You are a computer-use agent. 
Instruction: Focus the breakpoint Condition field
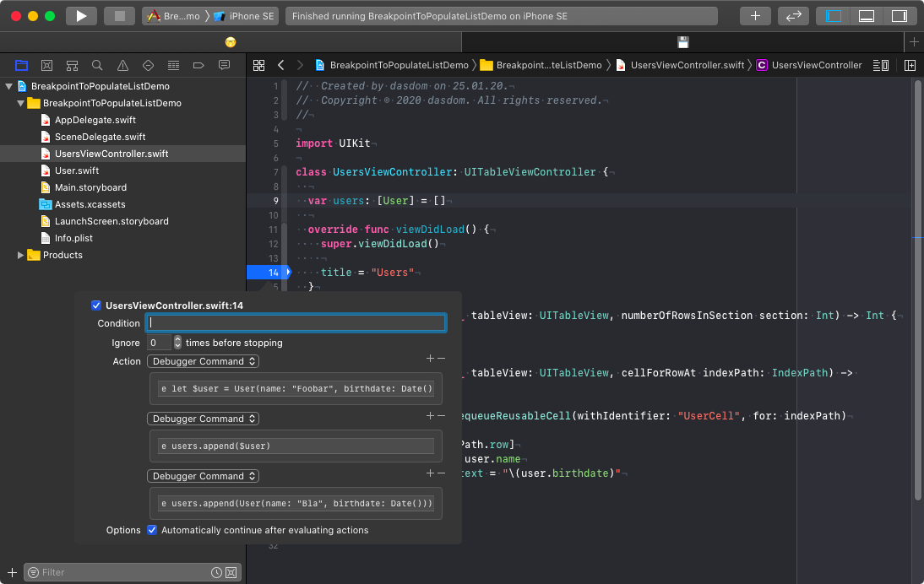(x=296, y=322)
